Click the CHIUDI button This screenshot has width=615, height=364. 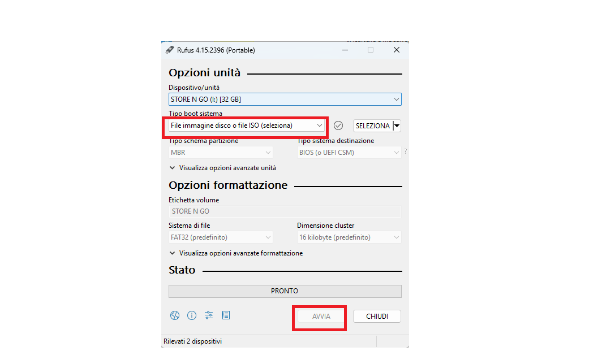click(377, 316)
